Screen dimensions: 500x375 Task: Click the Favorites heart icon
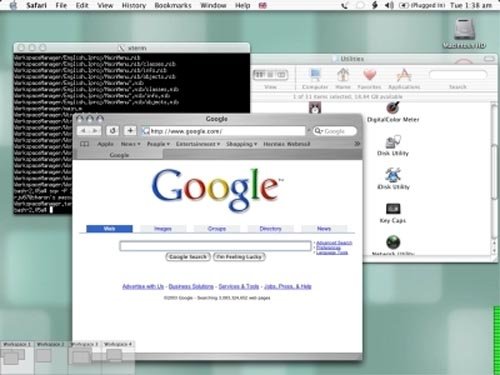click(x=369, y=79)
